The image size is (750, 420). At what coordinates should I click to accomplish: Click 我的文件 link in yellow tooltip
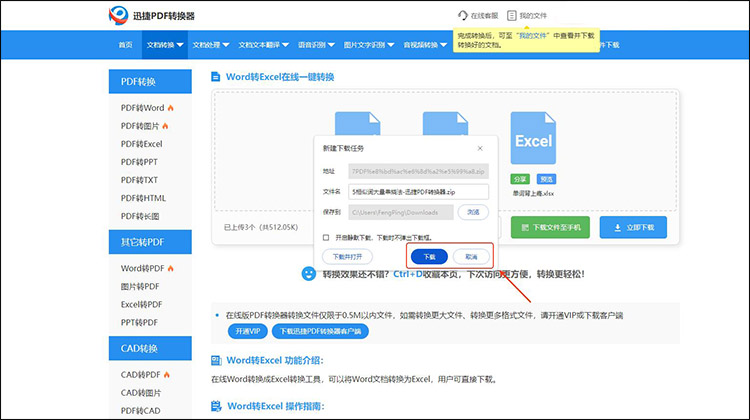pos(532,35)
